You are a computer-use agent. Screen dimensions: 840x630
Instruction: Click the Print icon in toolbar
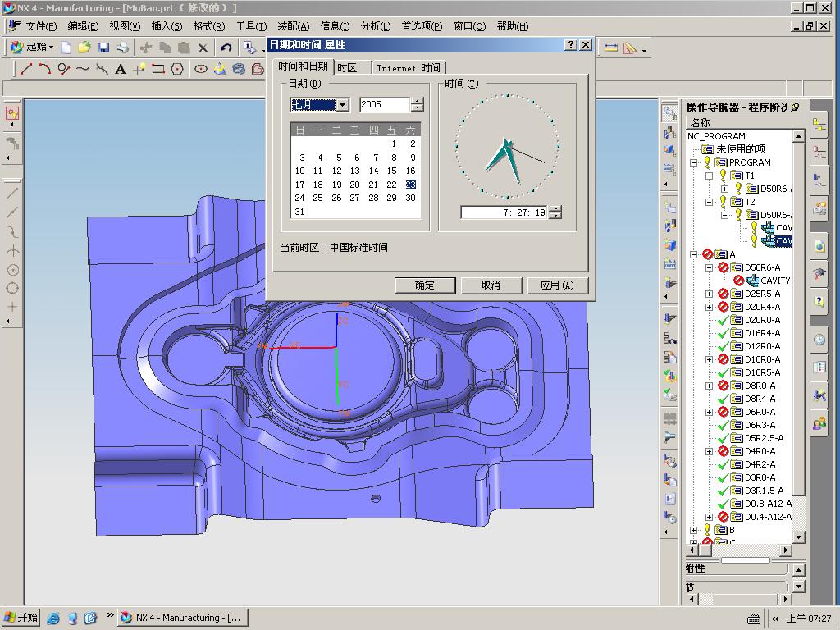click(x=121, y=48)
